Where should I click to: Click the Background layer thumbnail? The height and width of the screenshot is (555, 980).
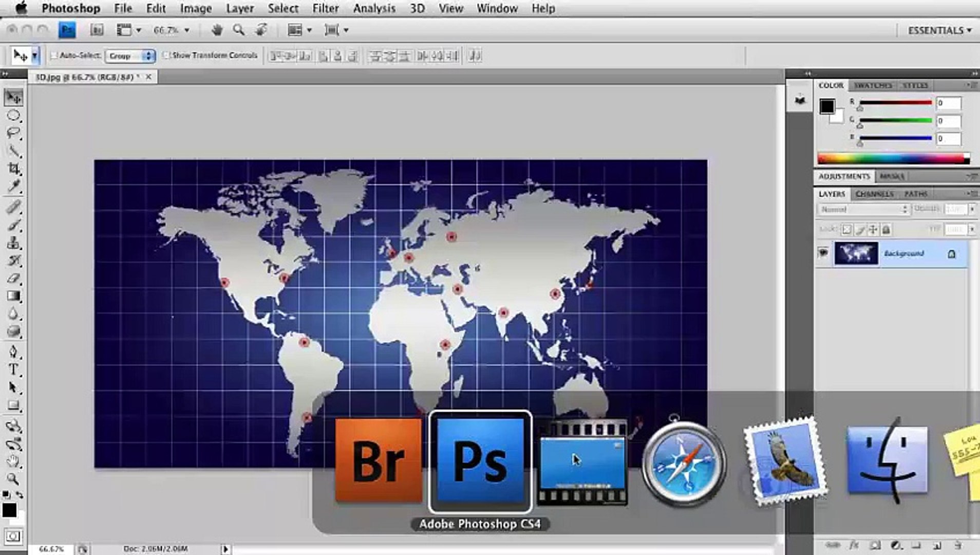[856, 253]
